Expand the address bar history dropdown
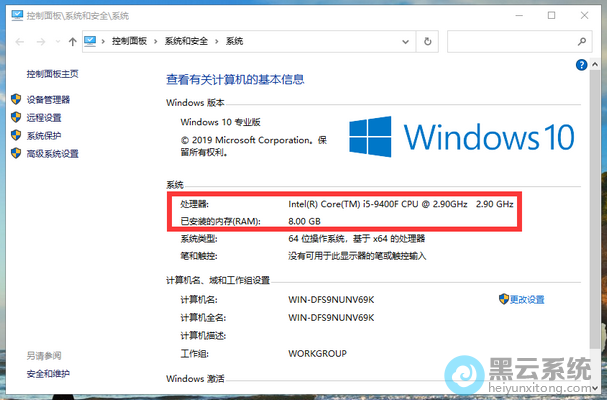The height and width of the screenshot is (400, 607). (405, 42)
